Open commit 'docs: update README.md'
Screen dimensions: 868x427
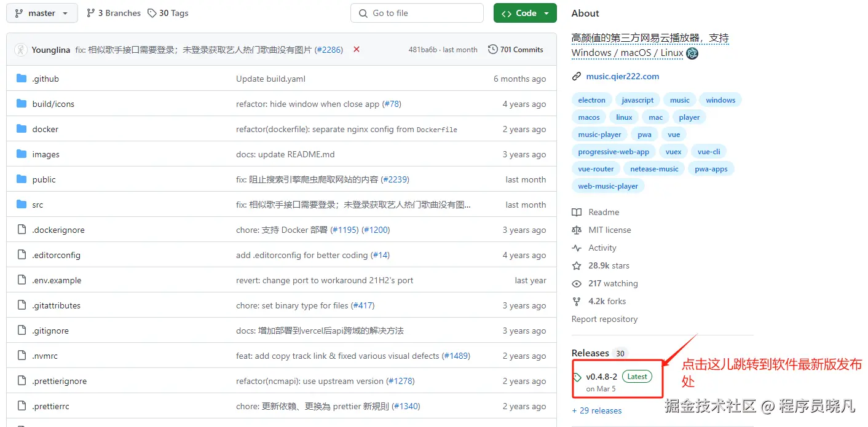(285, 154)
